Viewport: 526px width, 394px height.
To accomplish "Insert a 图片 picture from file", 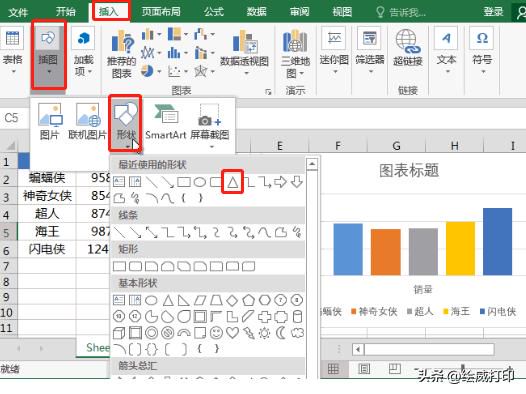I will tap(50, 121).
